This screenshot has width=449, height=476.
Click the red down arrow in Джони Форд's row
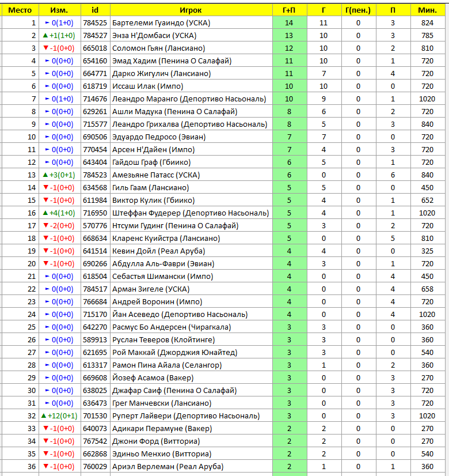pyautogui.click(x=46, y=441)
